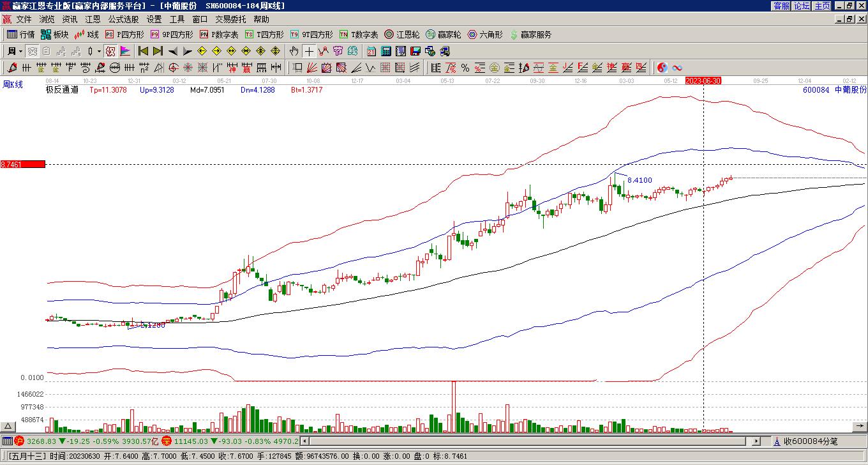Select the percent (%) line drawing tool
Image resolution: width=868 pixels, height=465 pixels.
(x=465, y=68)
